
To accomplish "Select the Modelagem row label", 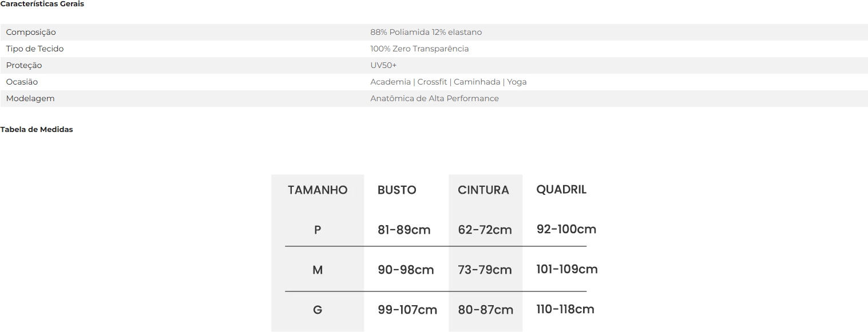I will tap(30, 99).
